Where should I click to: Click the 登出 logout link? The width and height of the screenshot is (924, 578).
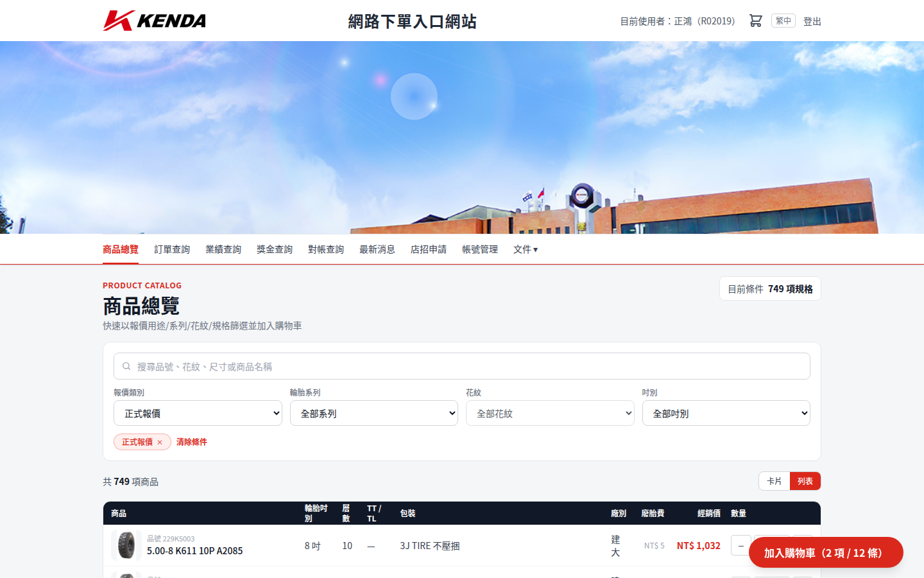812,21
